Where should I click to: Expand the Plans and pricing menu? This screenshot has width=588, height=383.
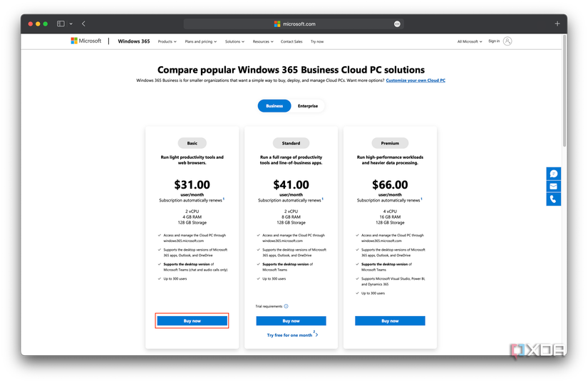tap(200, 41)
